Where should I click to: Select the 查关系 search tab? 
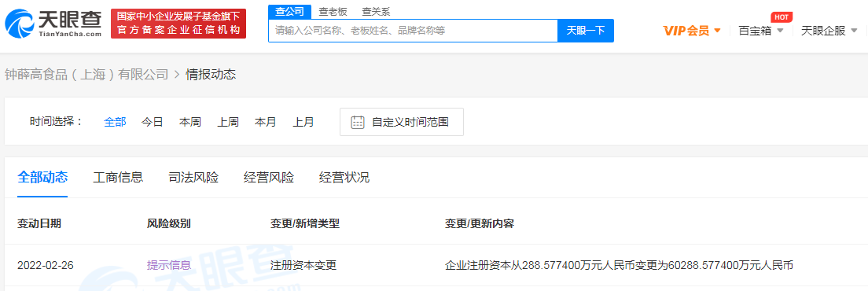coord(376,12)
